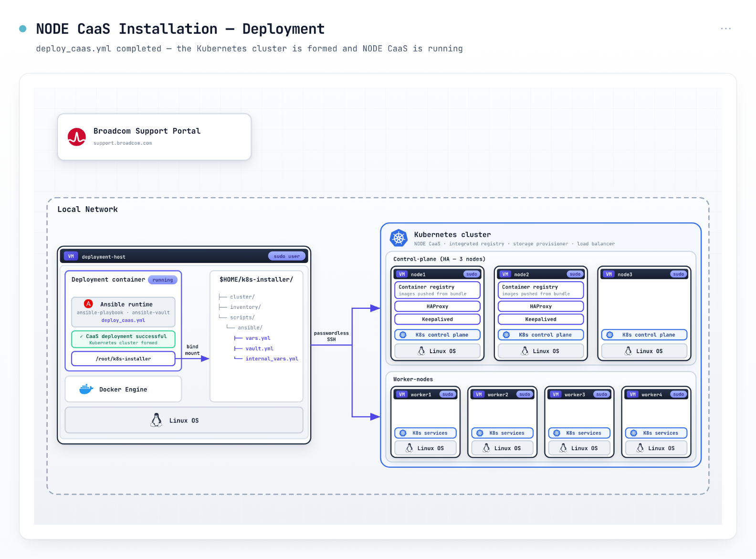Click the $HOME/k8s-installer/ heading
This screenshot has width=756, height=559.
(x=256, y=279)
